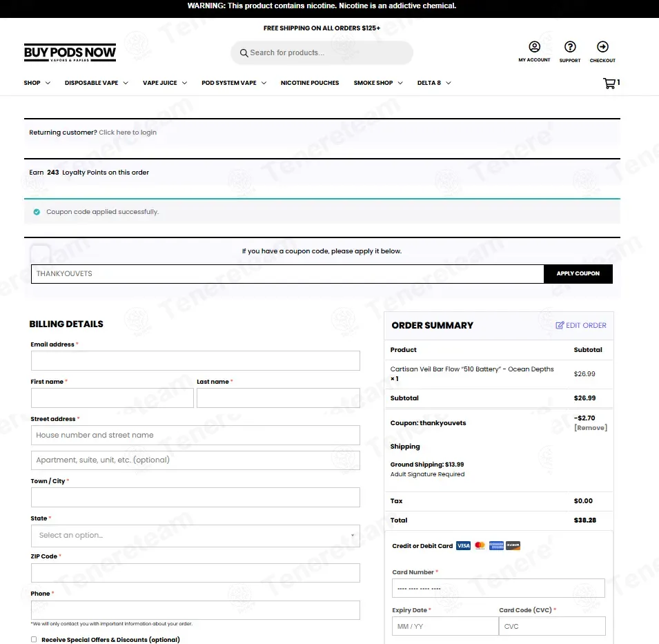
Task: Expand the Shop menu chevron
Action: [x=48, y=84]
